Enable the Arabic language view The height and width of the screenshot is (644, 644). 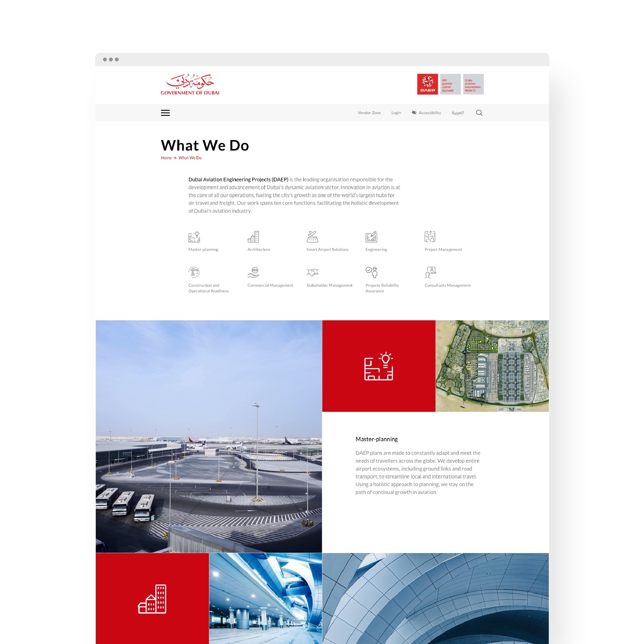[458, 112]
